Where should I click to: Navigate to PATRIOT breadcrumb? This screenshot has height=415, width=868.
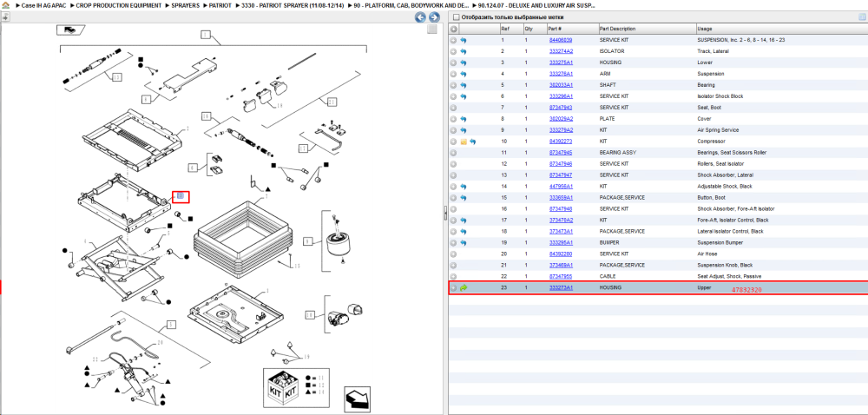point(220,5)
